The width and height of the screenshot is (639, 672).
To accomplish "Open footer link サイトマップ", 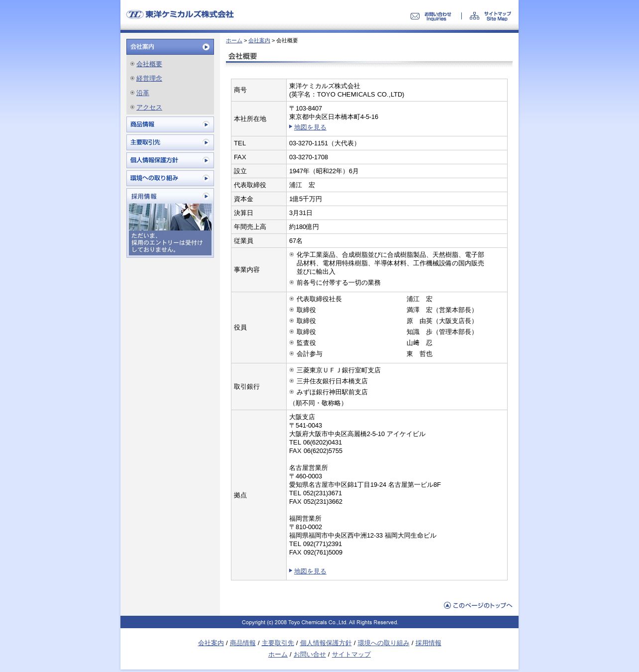I will pos(351,655).
